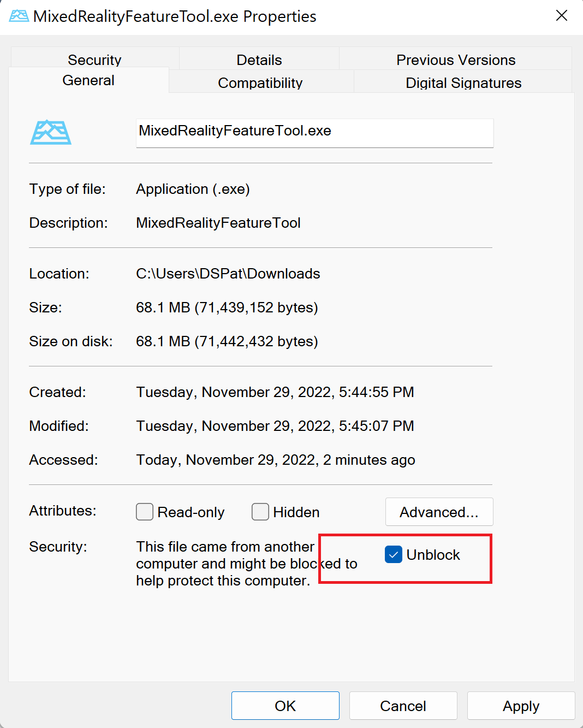
Task: Enable the Read-only attribute
Action: tap(144, 512)
